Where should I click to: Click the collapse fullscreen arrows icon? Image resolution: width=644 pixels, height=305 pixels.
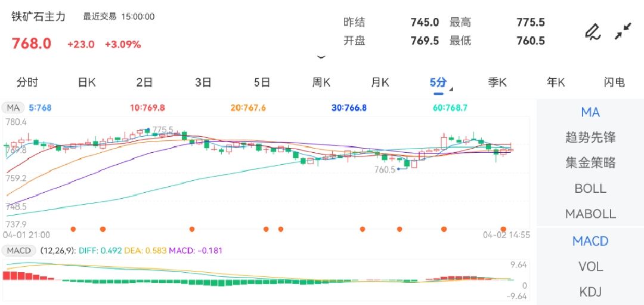(x=623, y=32)
